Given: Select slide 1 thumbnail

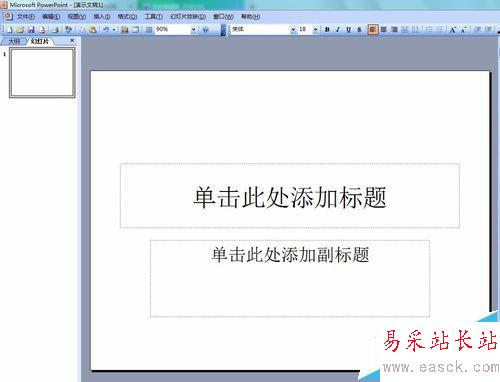Looking at the screenshot, I should [x=42, y=72].
